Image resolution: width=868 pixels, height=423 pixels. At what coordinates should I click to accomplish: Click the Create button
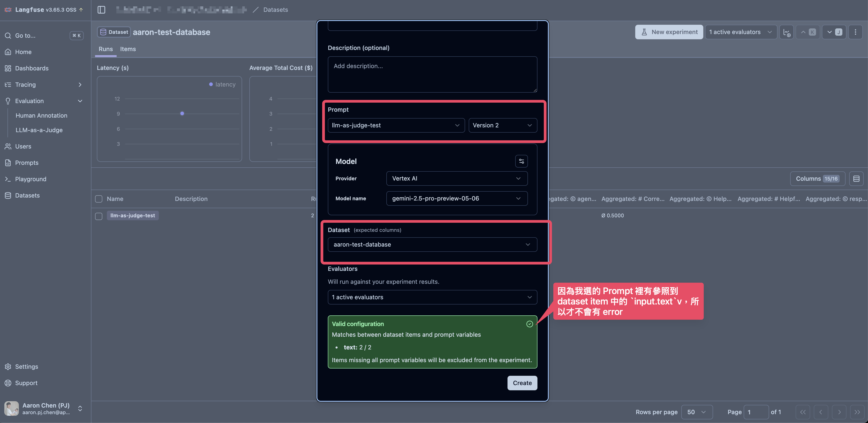click(522, 383)
